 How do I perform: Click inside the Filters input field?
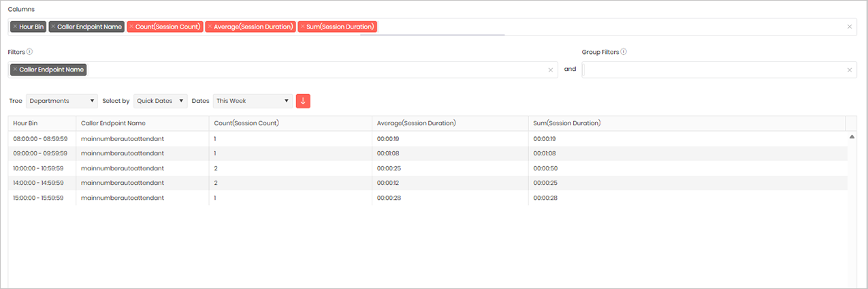coord(283,70)
